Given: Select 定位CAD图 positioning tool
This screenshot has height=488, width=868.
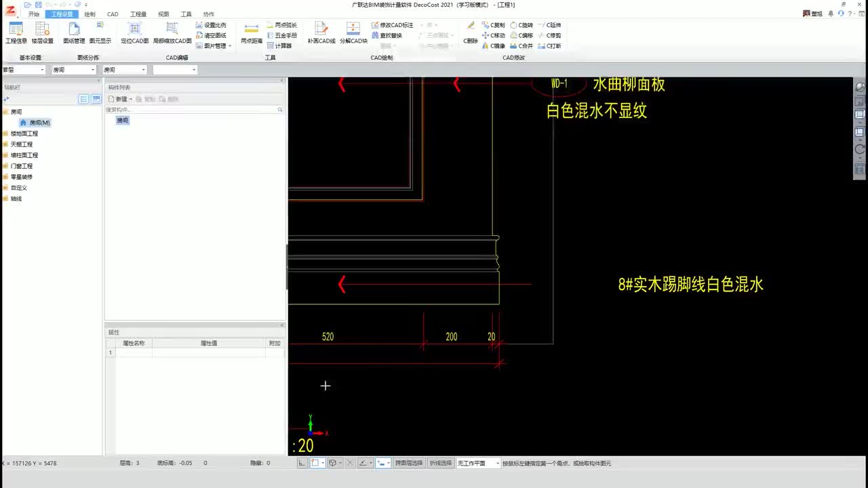Looking at the screenshot, I should [135, 33].
